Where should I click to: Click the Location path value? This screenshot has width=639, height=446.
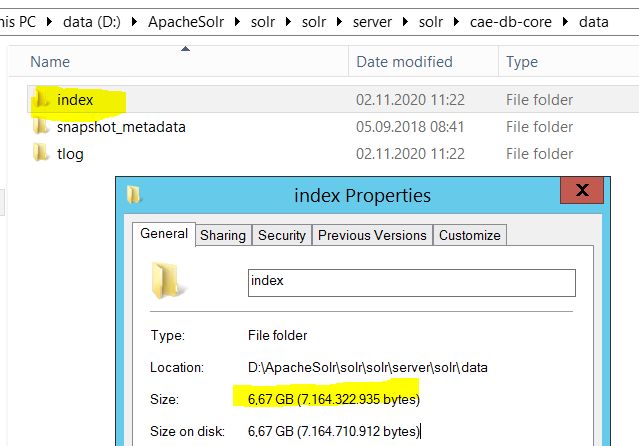click(x=368, y=367)
